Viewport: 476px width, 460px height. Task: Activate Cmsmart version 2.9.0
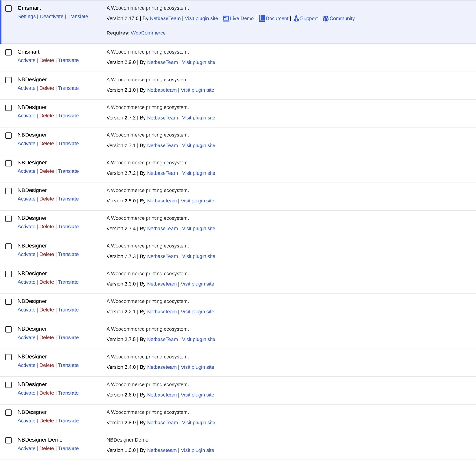pyautogui.click(x=26, y=60)
